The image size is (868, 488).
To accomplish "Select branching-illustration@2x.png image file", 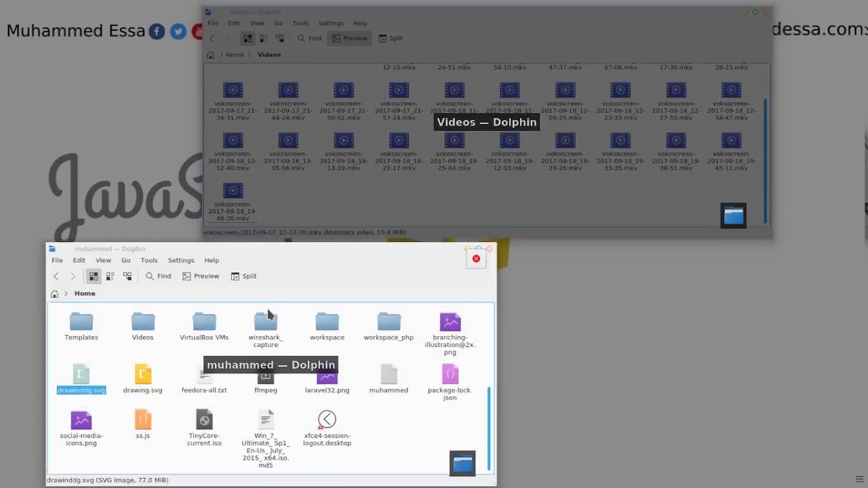I will click(x=450, y=333).
